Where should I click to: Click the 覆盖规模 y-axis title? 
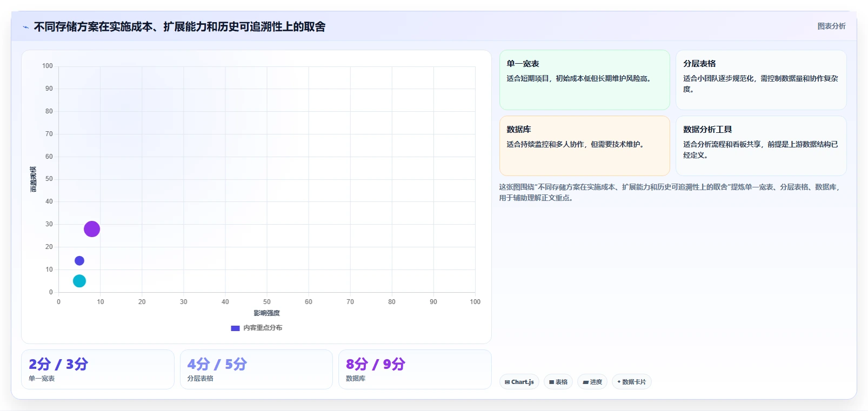tap(34, 179)
